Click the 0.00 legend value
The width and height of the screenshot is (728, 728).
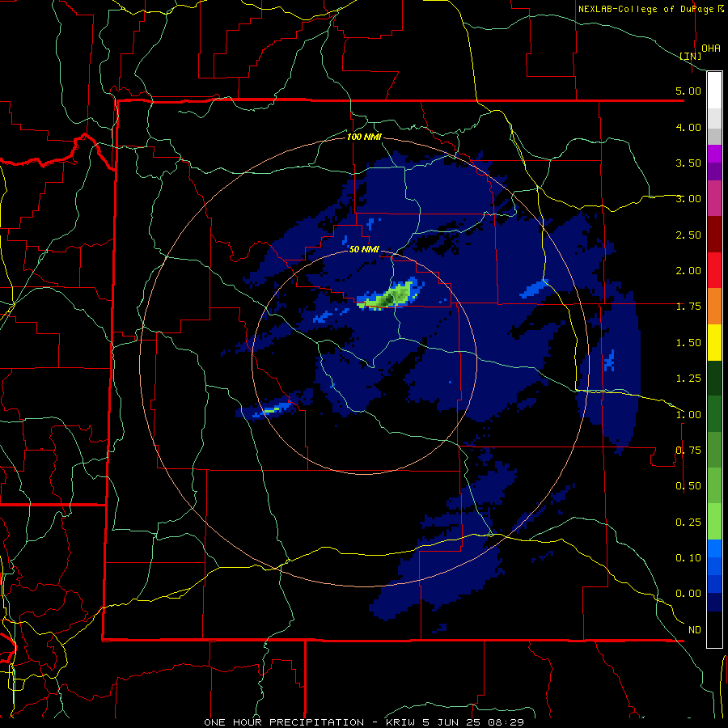click(x=688, y=594)
